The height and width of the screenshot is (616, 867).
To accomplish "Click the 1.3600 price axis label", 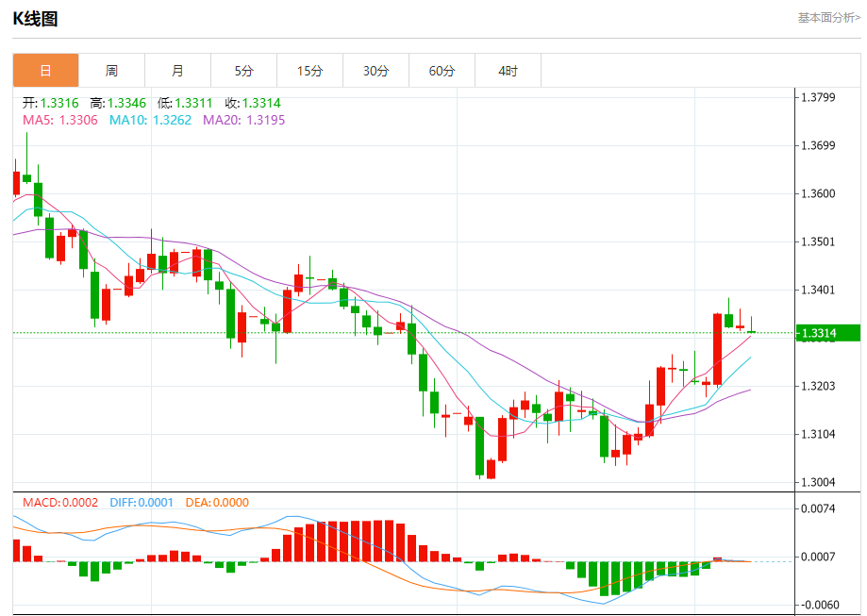I will coord(818,193).
